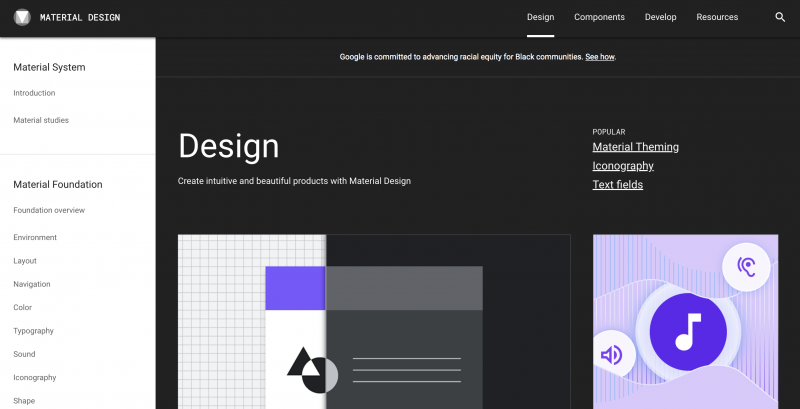Screen dimensions: 800x409
Task: Open the Iconography popular link
Action: (x=622, y=166)
